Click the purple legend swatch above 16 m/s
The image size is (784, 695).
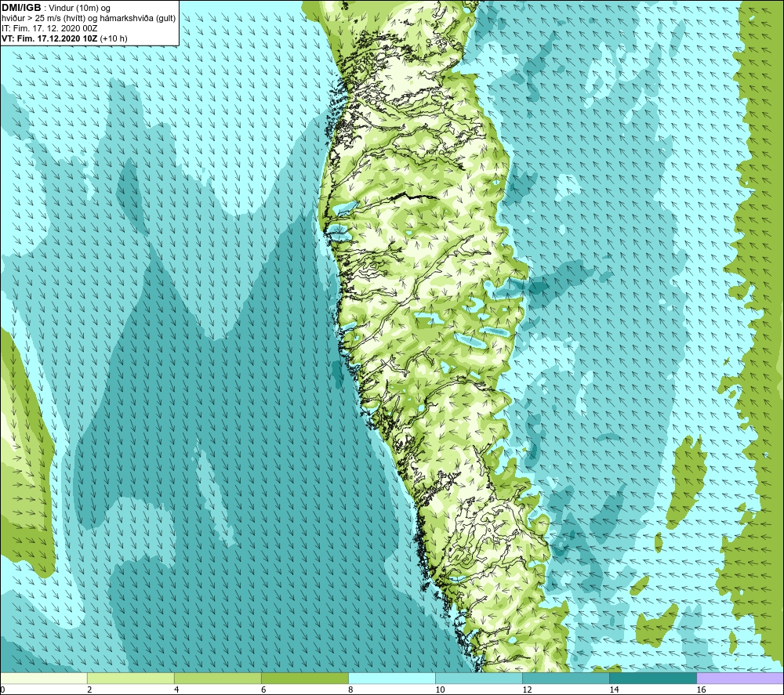[740, 679]
